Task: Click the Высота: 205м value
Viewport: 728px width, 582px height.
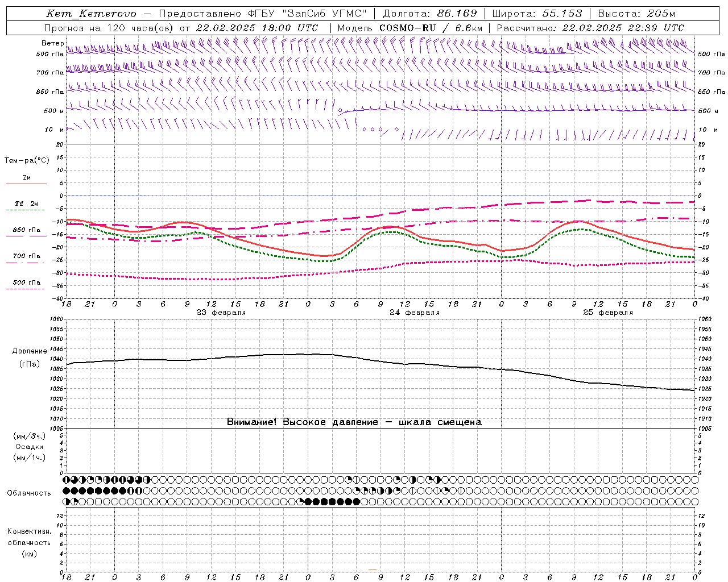Action: [636, 14]
